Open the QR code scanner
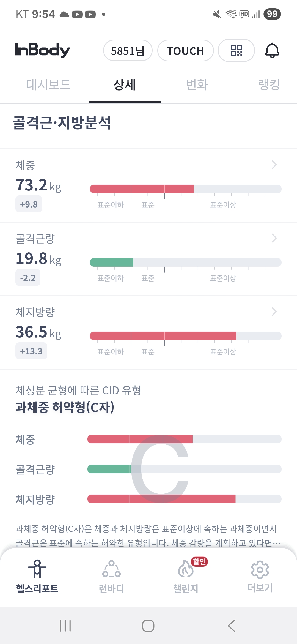Screen dimensions: 297x644 pyautogui.click(x=236, y=50)
